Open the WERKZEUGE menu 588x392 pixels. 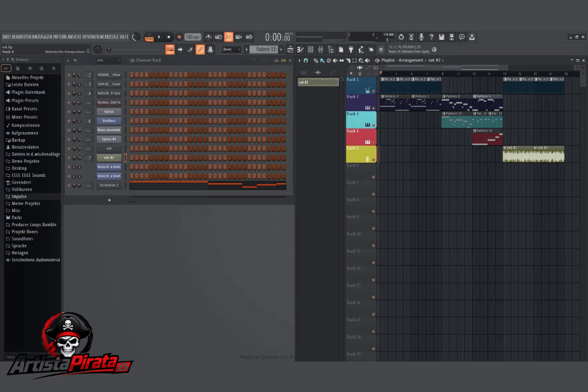(x=109, y=37)
